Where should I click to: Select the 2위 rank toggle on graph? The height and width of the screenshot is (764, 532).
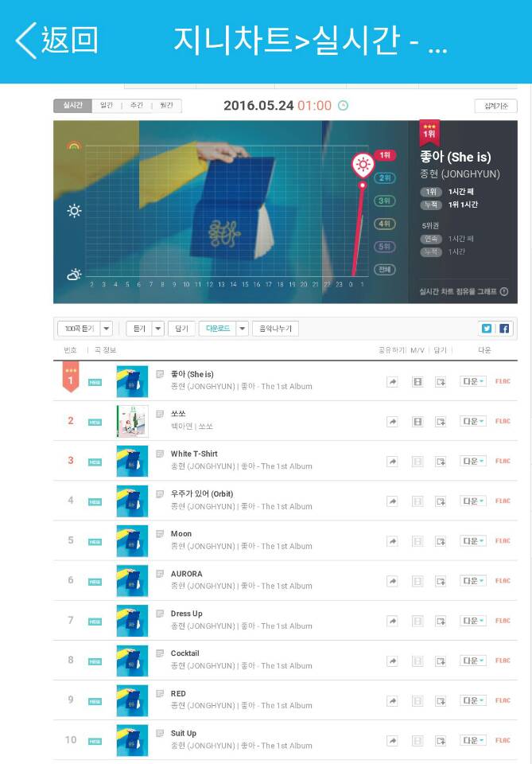tap(385, 177)
